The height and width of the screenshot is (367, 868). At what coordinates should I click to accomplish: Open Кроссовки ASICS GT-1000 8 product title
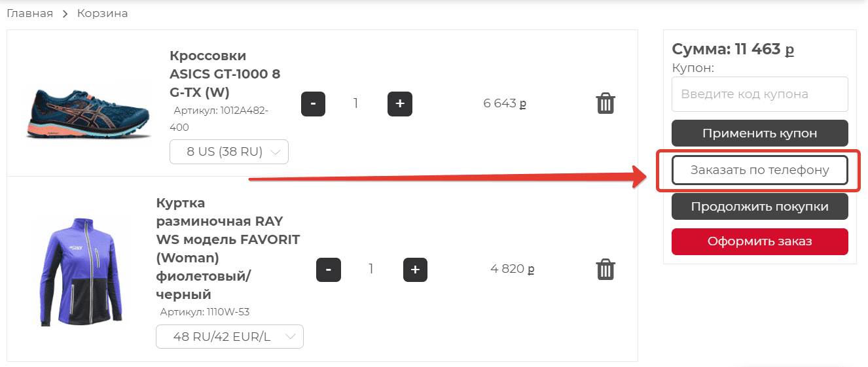[x=225, y=73]
